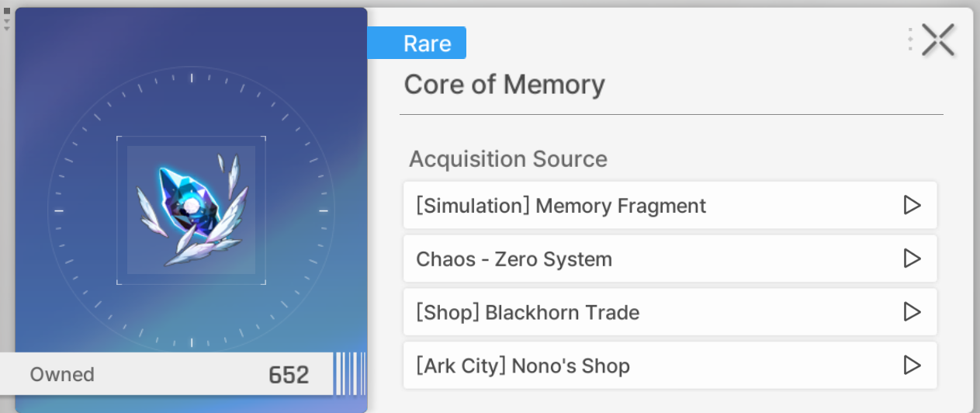980x413 pixels.
Task: Click the arrow beside Blackhorn Trade
Action: coord(912,312)
